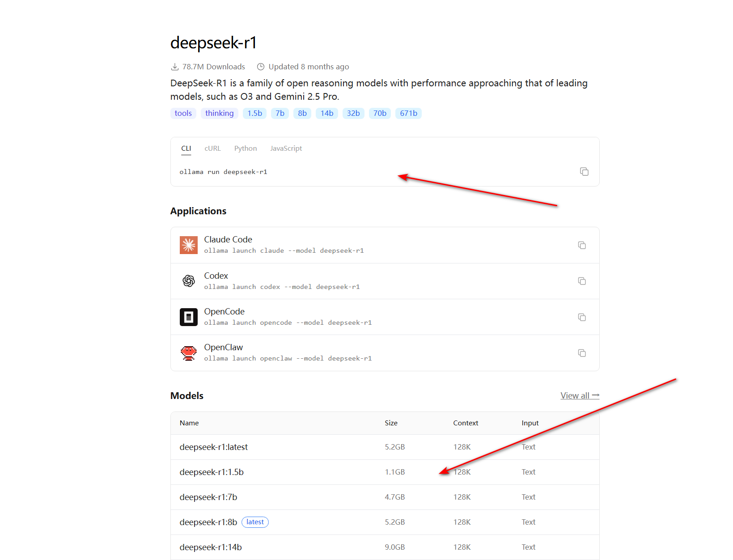Click the Claude Code app logo
This screenshot has height=560, width=733.
(189, 245)
